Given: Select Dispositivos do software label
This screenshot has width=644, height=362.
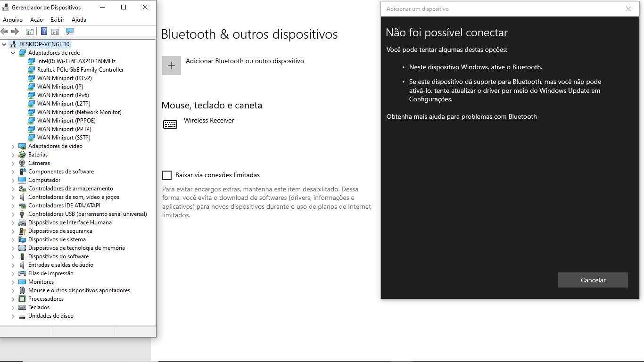Looking at the screenshot, I should click(58, 256).
